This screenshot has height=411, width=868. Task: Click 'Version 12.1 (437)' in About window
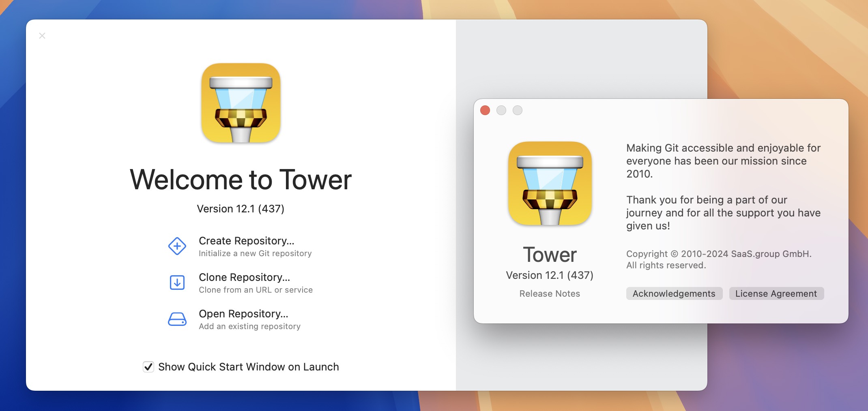[550, 275]
